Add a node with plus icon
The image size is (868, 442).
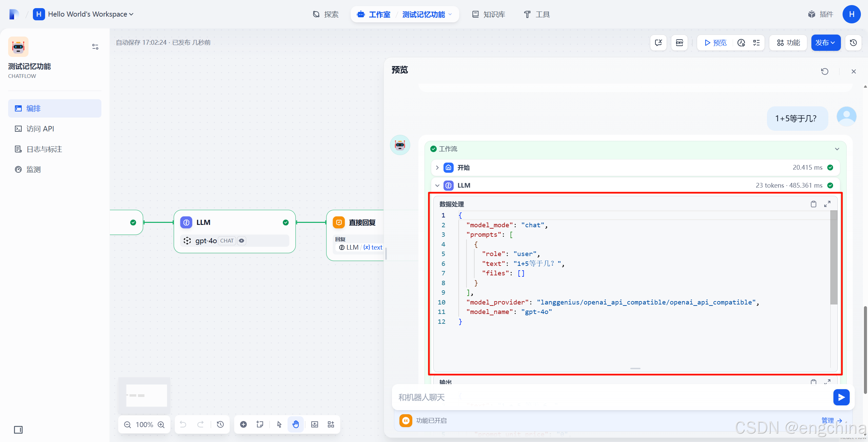coord(243,424)
